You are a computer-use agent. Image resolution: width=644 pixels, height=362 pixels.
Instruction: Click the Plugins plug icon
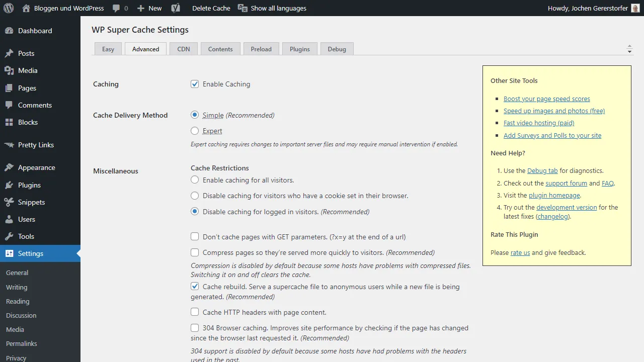click(x=9, y=185)
